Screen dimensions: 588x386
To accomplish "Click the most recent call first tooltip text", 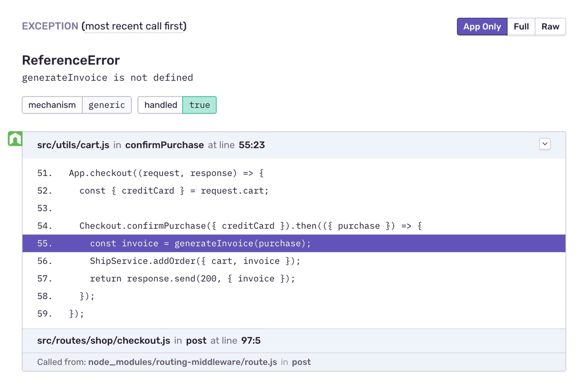I will point(133,26).
